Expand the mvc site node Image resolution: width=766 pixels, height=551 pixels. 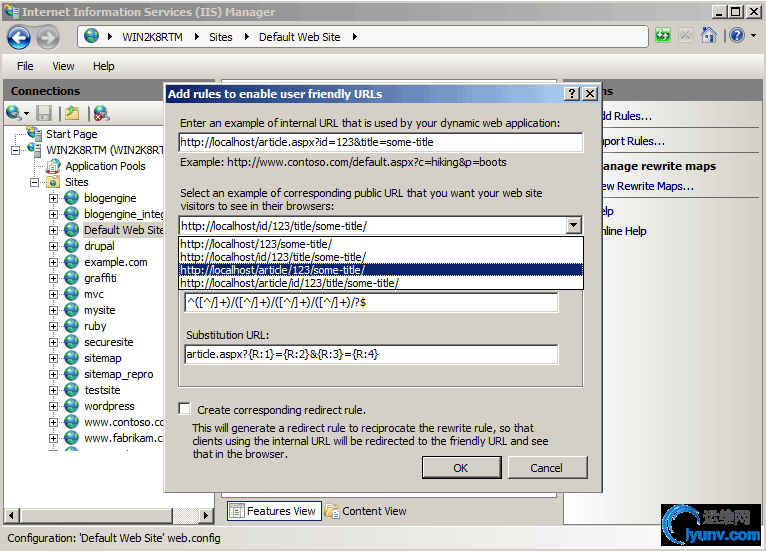click(x=53, y=295)
